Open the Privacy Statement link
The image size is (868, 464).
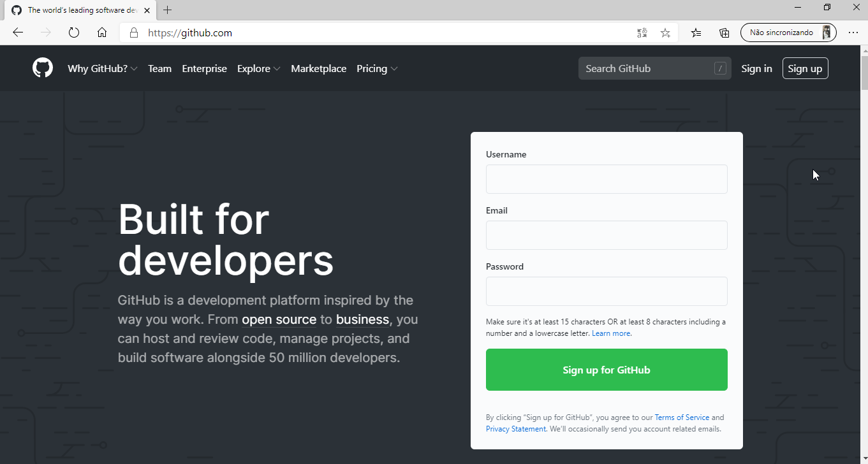516,429
